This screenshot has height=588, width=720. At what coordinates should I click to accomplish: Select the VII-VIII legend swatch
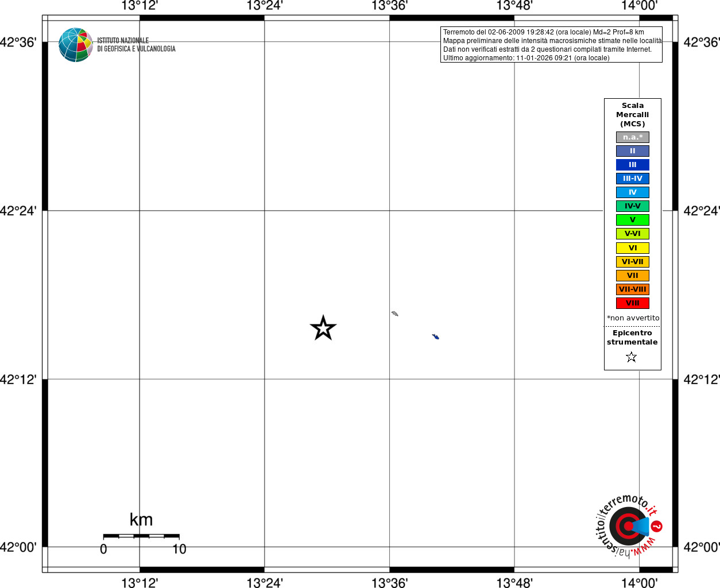(633, 289)
